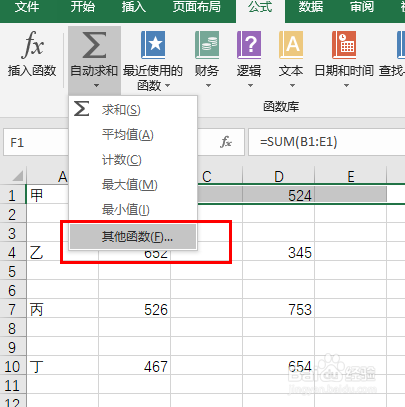Select row 5 header
Viewport: 405px width, 407px height.
(13, 271)
